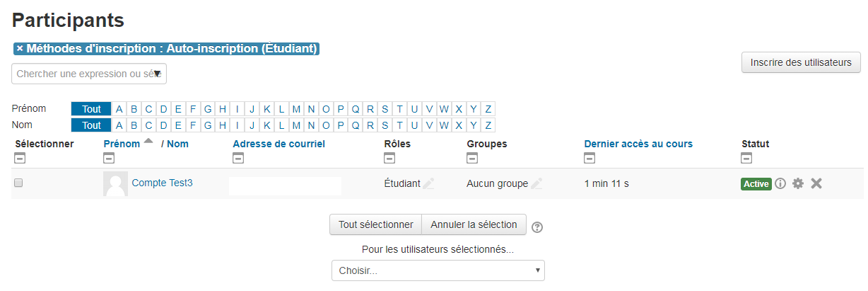Viewport: 868px width, 291px height.
Task: Filter Prénom by letter M
Action: [296, 109]
